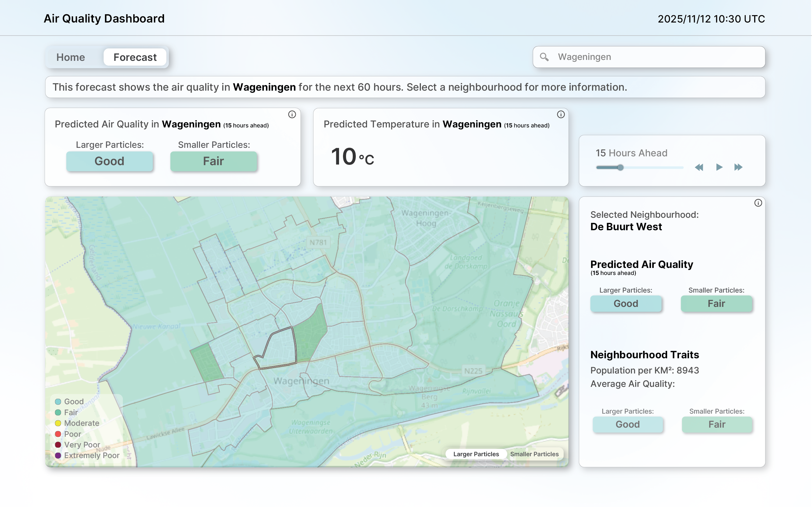Screen dimensions: 812x507
Task: Click the Air Quality Dashboard title
Action: 104,19
